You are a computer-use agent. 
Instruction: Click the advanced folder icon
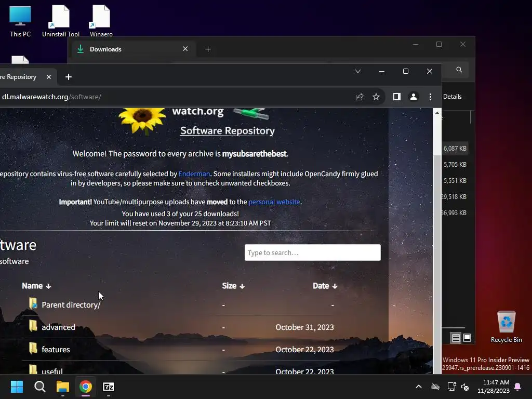pyautogui.click(x=33, y=326)
